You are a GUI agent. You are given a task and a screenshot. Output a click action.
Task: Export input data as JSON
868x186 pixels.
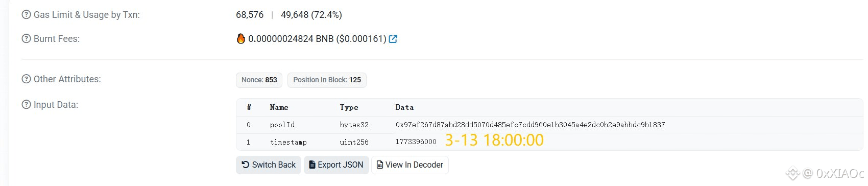point(336,165)
